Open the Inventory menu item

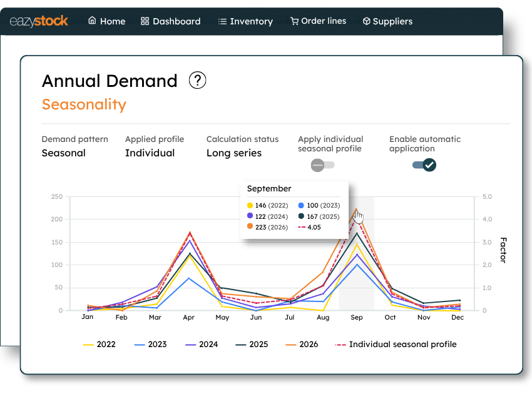(245, 21)
